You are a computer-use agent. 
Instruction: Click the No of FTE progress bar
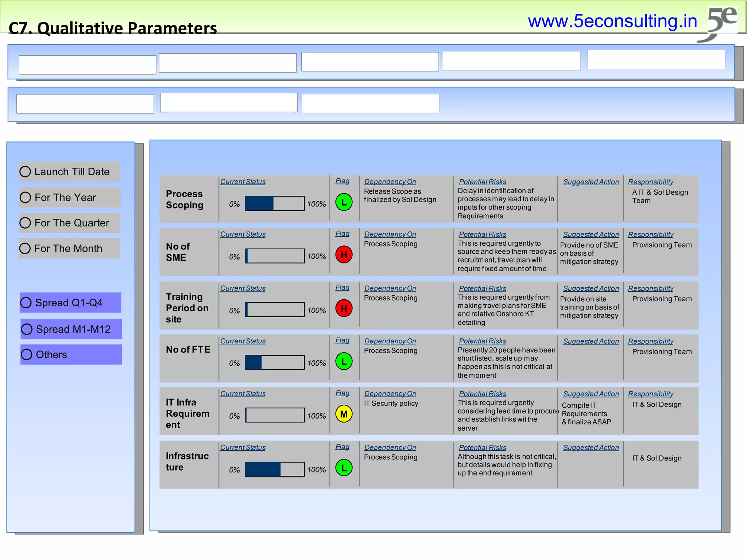[275, 363]
